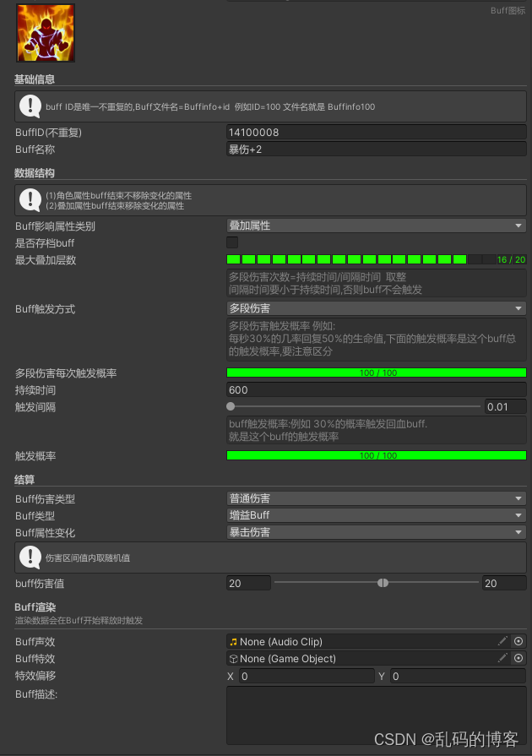Open the Buff类型 dropdown showing 增益Buff
The height and width of the screenshot is (756, 532).
click(x=377, y=515)
